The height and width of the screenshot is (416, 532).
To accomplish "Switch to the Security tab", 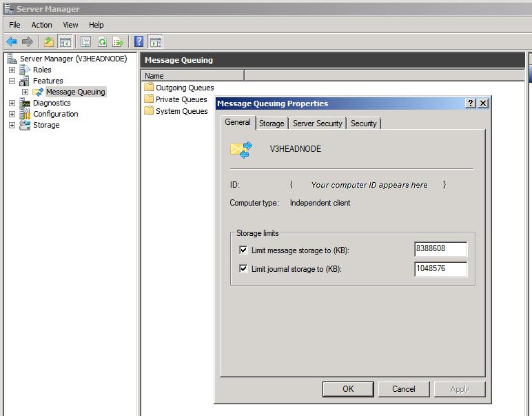I will click(363, 123).
